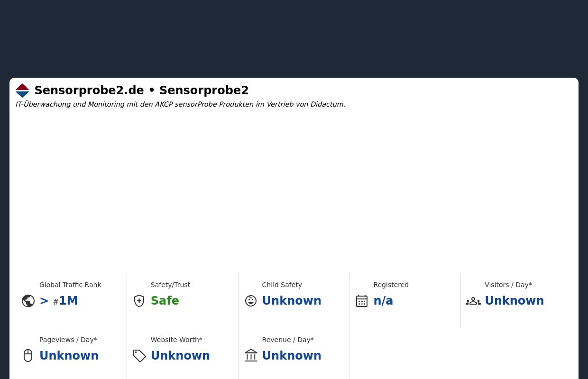This screenshot has height=379, width=588.
Task: Select Unknown under Visitors per Day
Action: [514, 301]
